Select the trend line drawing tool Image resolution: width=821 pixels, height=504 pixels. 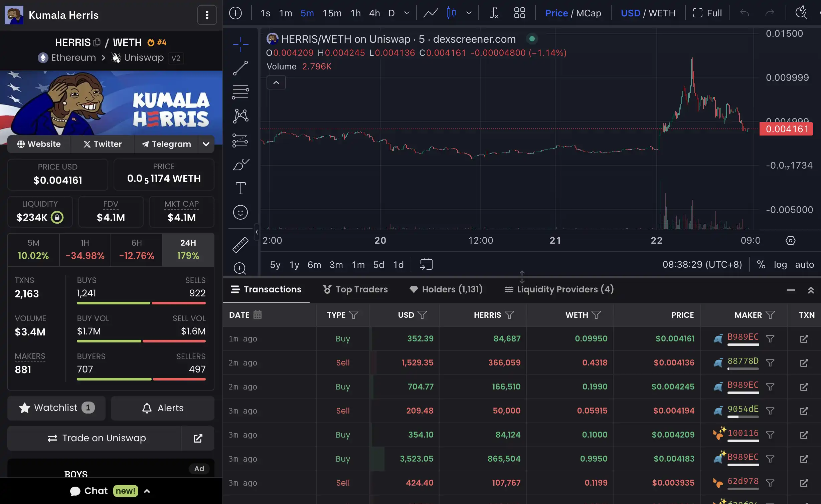pos(240,68)
